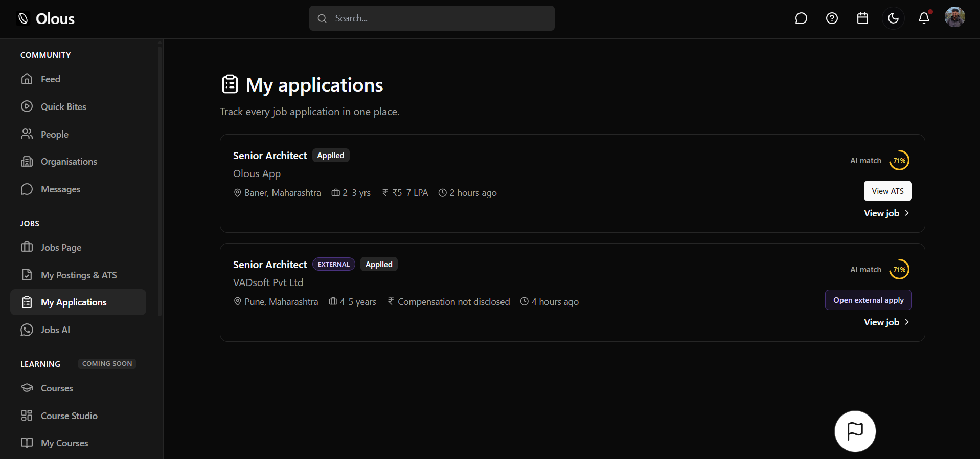Click Compensation not disclosed text

pos(454,302)
